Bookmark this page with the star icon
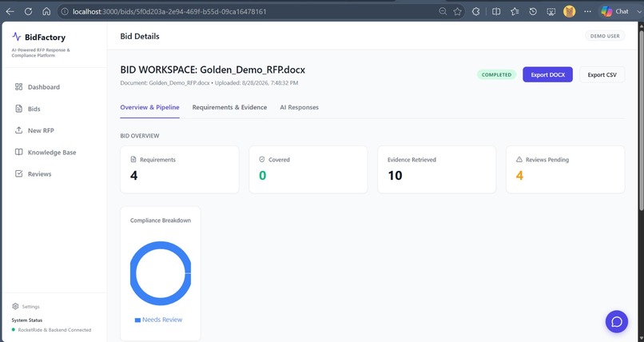Image resolution: width=644 pixels, height=342 pixels. tap(457, 11)
